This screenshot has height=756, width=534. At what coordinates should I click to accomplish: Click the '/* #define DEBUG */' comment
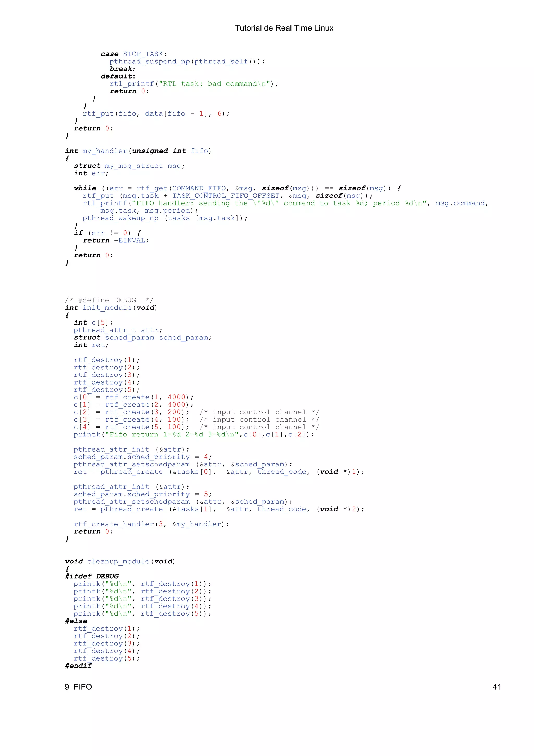pyautogui.click(x=109, y=300)
